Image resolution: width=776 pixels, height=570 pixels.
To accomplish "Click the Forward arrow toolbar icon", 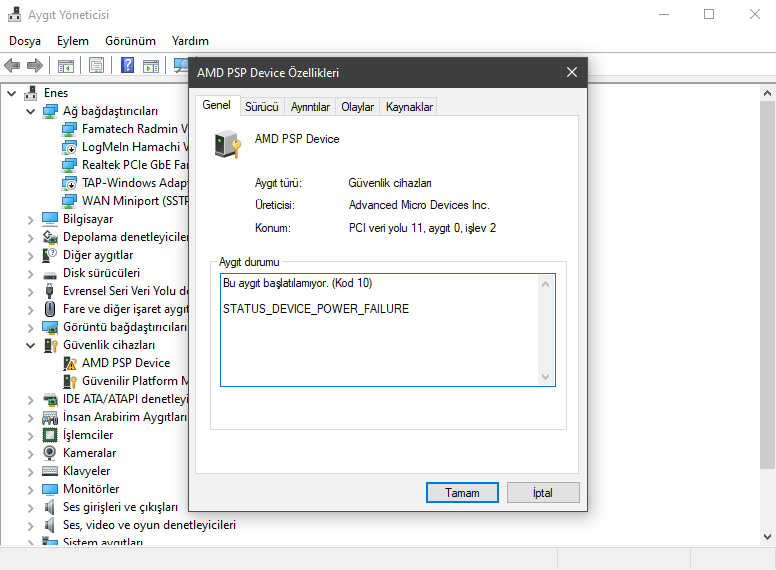I will (x=35, y=65).
